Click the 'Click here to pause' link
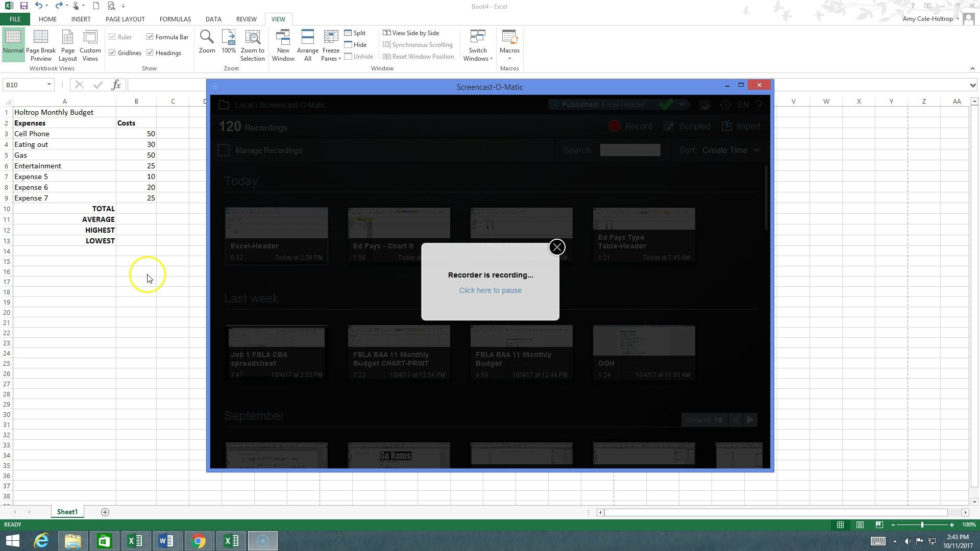Screen dimensions: 980x551 490,290
